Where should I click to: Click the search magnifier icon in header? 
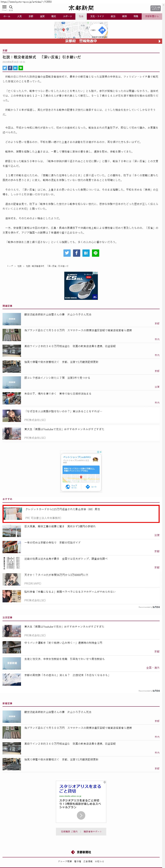click(x=11, y=7)
